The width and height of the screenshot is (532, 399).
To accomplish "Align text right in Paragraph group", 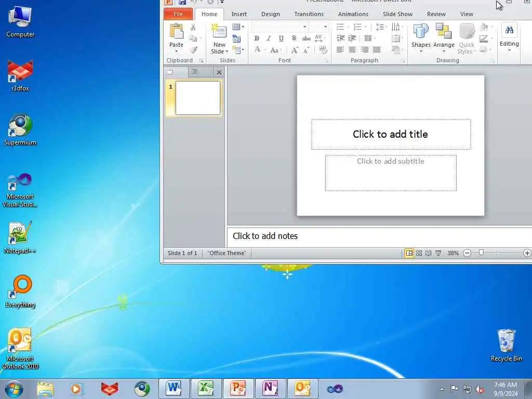I will [364, 50].
